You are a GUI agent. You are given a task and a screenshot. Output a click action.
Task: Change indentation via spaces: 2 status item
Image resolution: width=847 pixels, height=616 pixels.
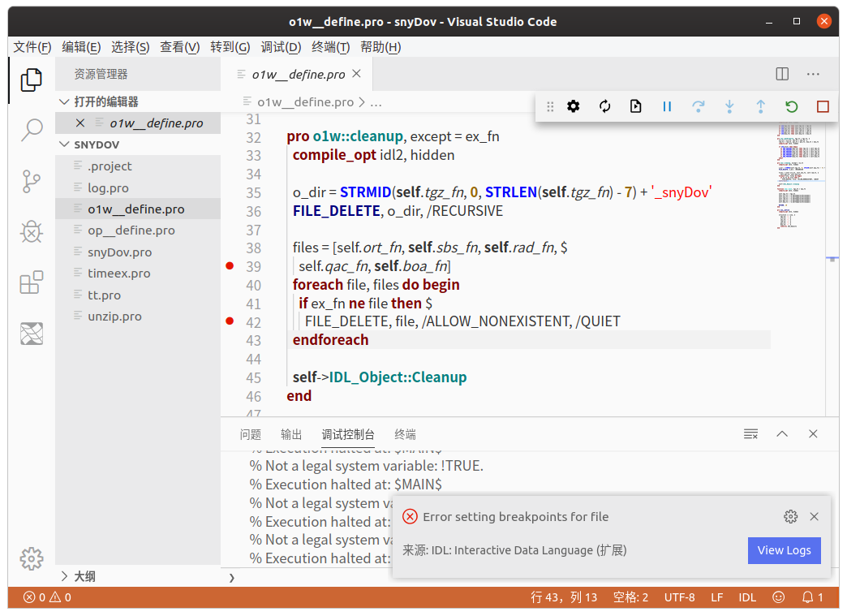coord(630,597)
